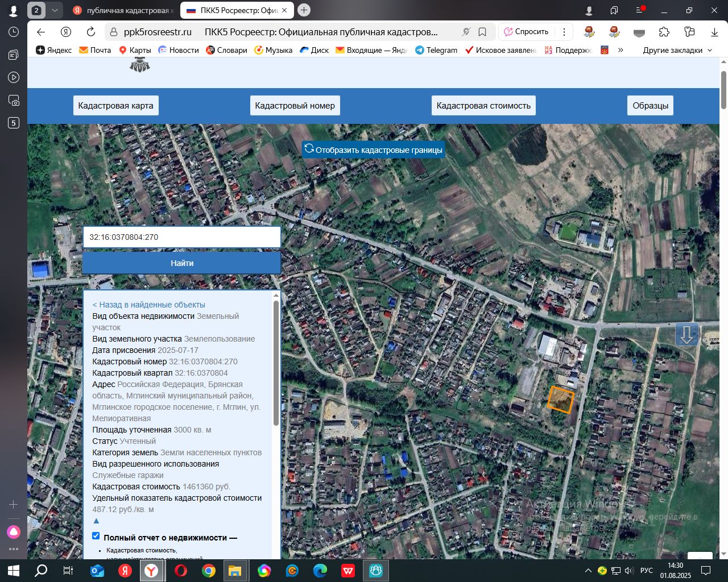Open the video player icon in the sidebar
The width and height of the screenshot is (728, 582).
click(x=14, y=77)
